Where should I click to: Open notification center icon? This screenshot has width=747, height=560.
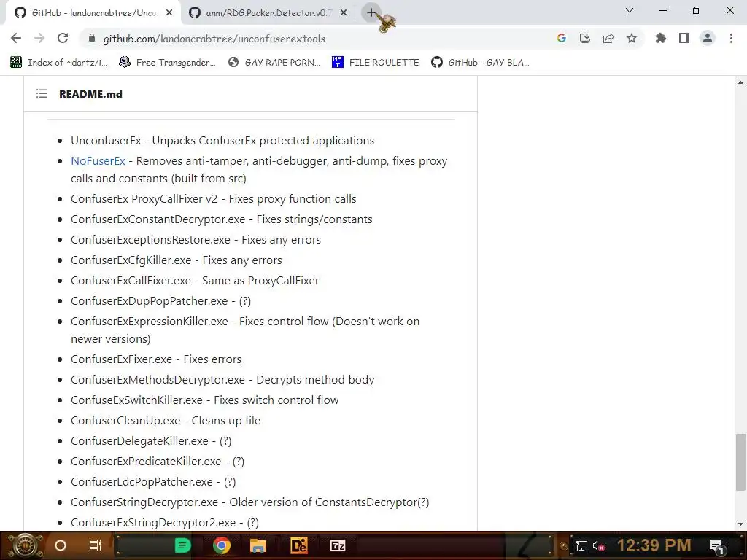[717, 545]
